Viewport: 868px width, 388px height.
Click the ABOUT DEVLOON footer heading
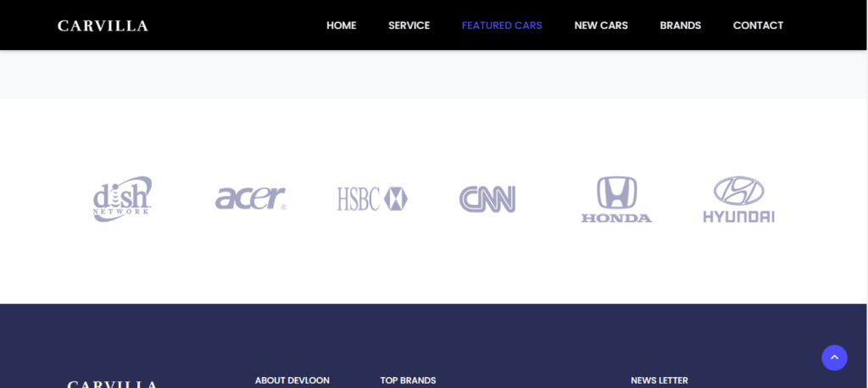pyautogui.click(x=292, y=380)
